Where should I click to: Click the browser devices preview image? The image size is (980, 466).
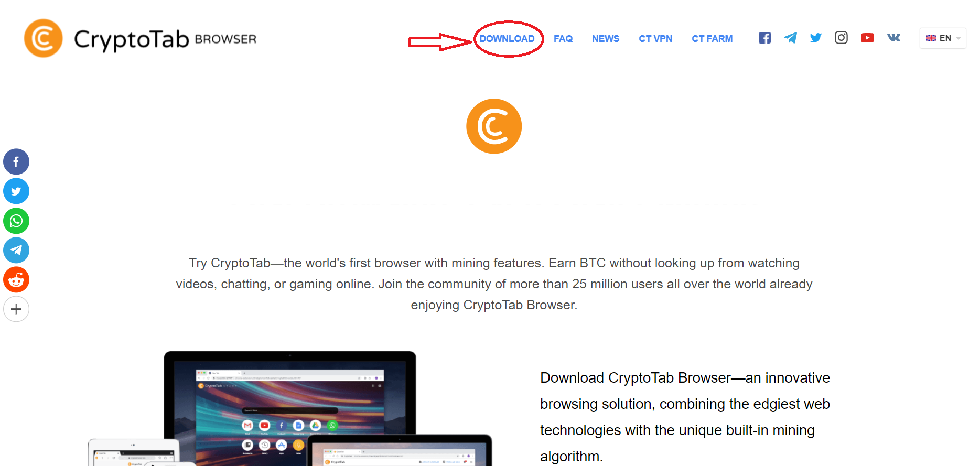click(290, 408)
